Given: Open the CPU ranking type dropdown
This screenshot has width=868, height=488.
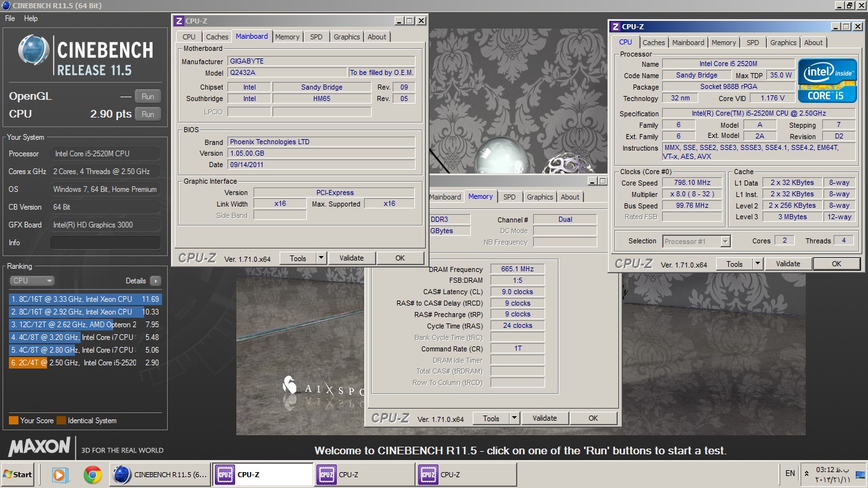Looking at the screenshot, I should [x=32, y=281].
